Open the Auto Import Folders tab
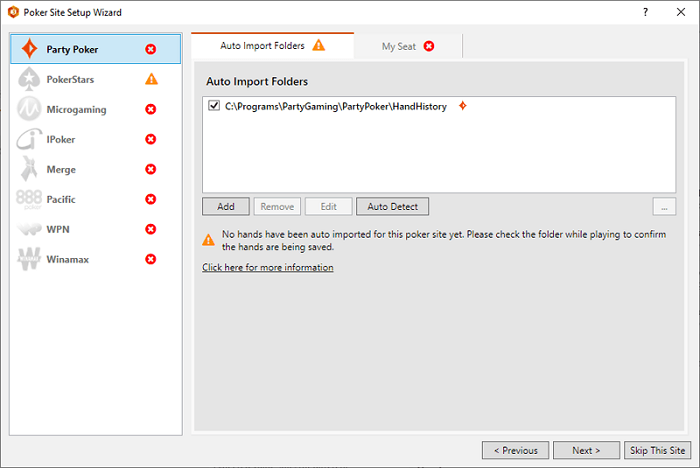Image resolution: width=700 pixels, height=468 pixels. 272,46
